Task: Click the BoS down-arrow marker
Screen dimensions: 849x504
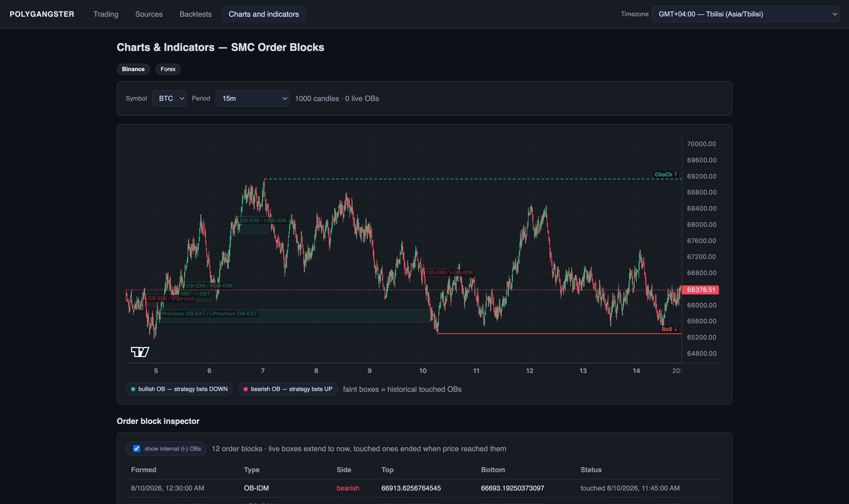Action: (669, 329)
